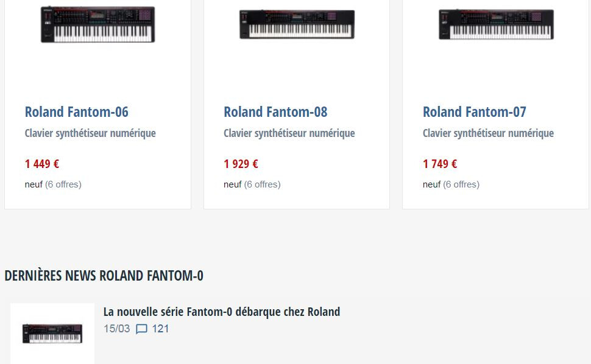Click the Fantom-08 "Clavier synthétiseur numérique" subtitle
Image resolution: width=591 pixels, height=364 pixels.
[x=289, y=133]
